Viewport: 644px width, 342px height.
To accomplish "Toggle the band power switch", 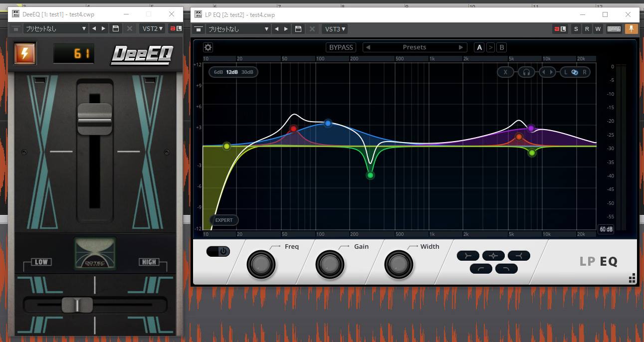I will pos(218,252).
